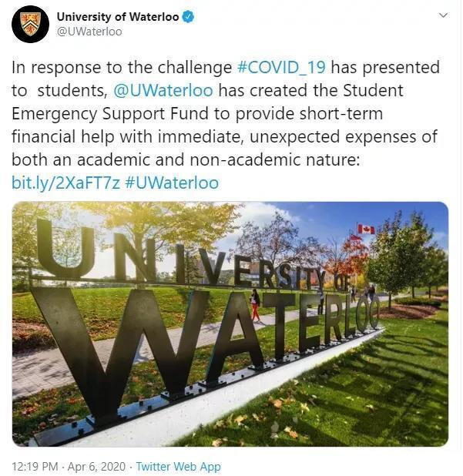Click the @UWaterloo handle under the name
The width and height of the screenshot is (463, 476).
(x=89, y=32)
